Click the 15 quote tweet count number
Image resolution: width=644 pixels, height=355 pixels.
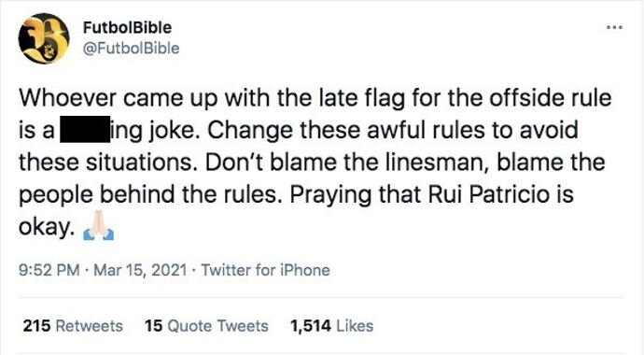154,326
